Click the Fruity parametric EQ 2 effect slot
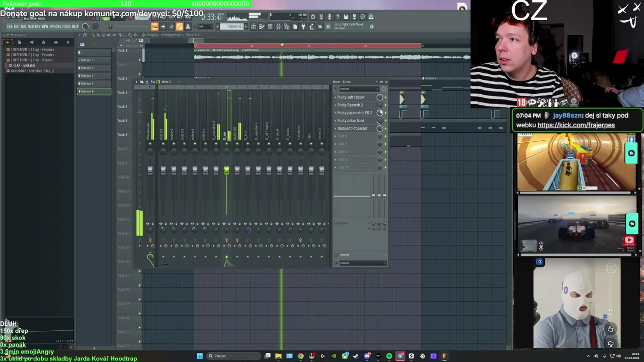Image resolution: width=644 pixels, height=362 pixels. pos(354,113)
